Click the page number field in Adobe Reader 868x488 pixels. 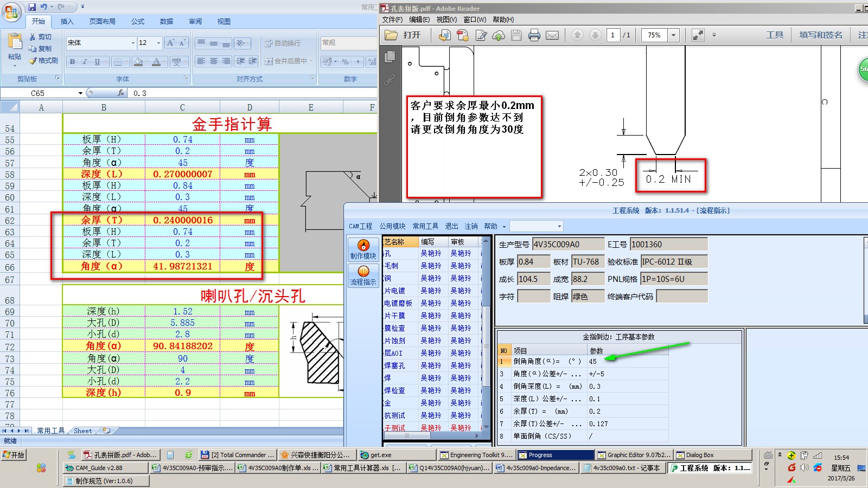613,35
